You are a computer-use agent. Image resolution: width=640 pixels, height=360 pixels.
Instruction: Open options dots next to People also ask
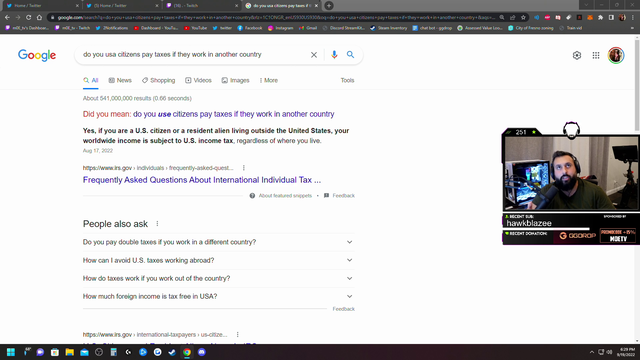157,224
